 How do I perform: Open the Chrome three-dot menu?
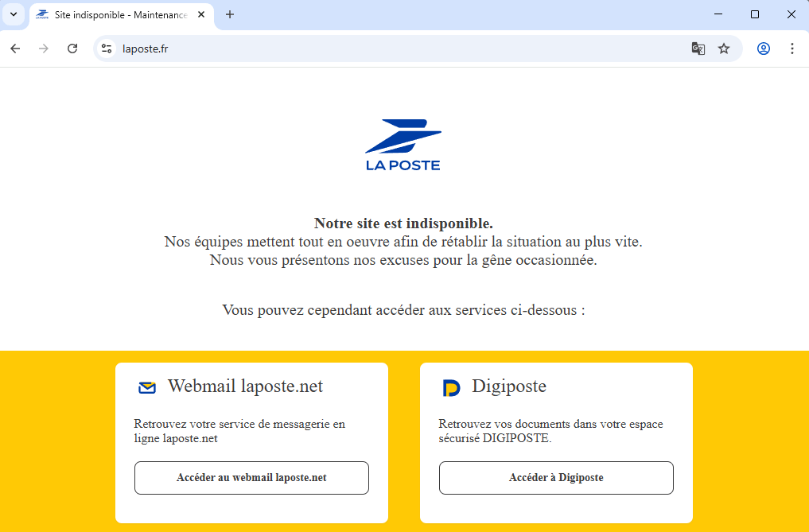click(791, 49)
